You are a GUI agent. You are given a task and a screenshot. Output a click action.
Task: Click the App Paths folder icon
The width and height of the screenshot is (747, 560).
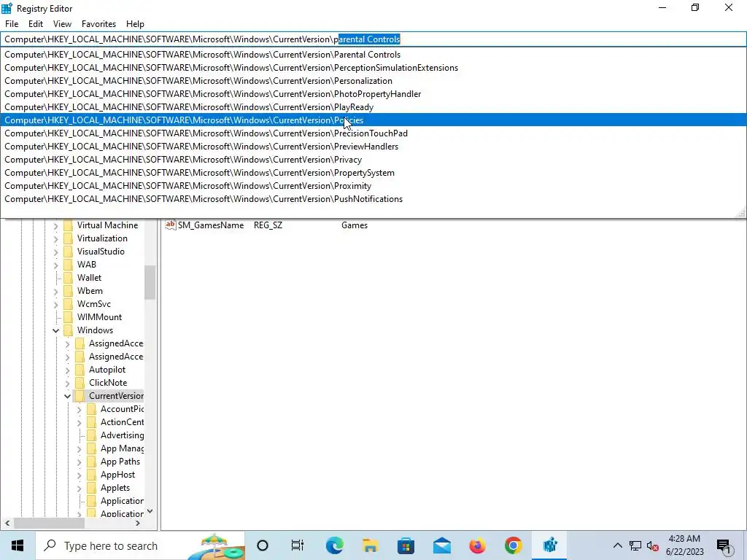pyautogui.click(x=91, y=462)
